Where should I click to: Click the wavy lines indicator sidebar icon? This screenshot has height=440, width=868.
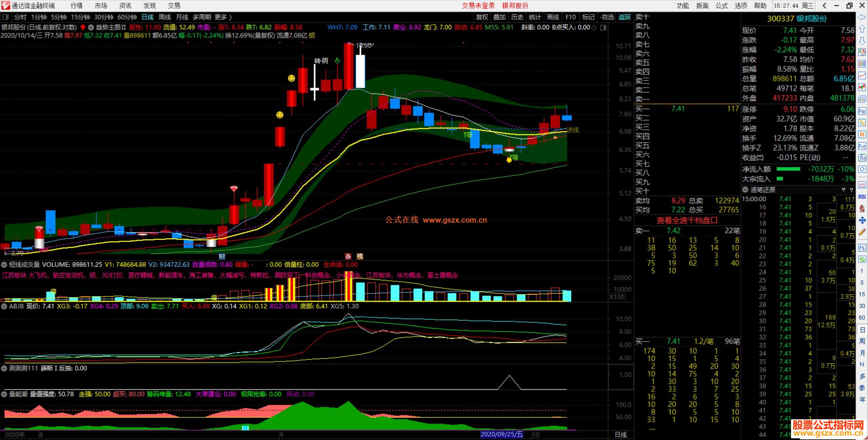click(862, 185)
